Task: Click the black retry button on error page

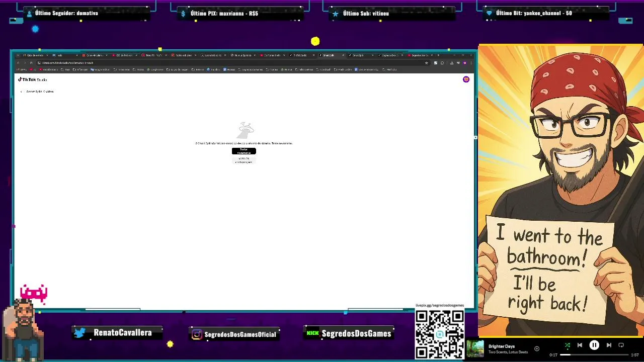Action: (x=244, y=151)
